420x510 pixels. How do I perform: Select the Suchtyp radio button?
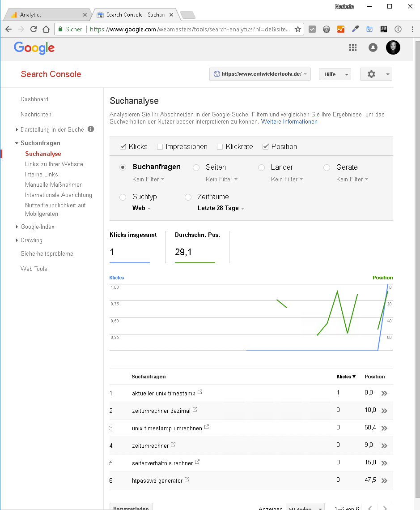coord(123,197)
